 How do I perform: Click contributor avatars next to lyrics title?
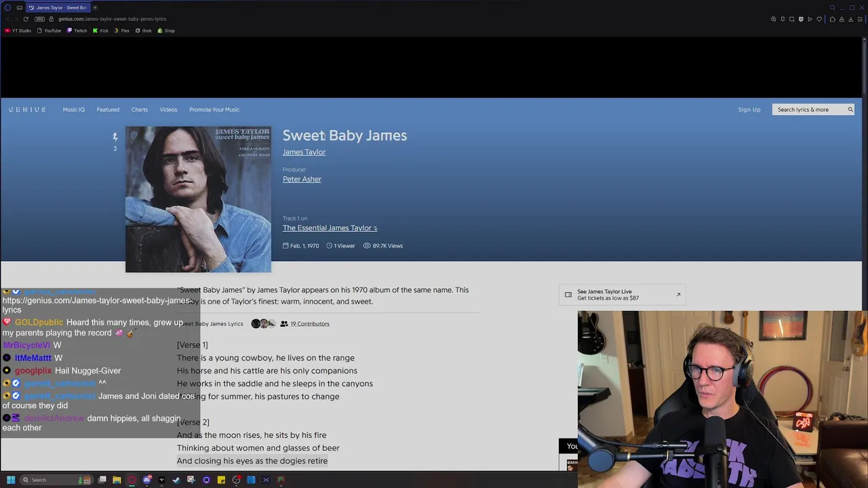[x=263, y=324]
